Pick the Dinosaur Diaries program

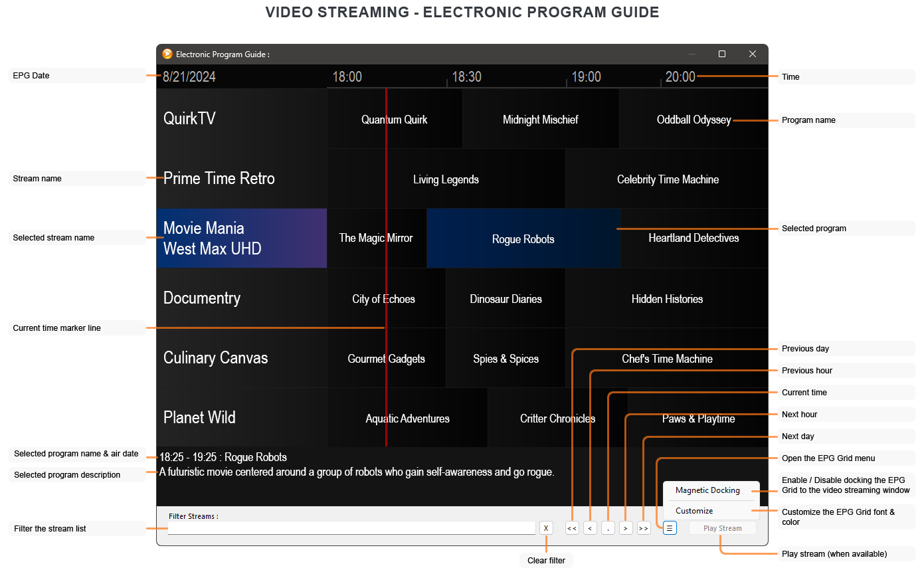(x=506, y=299)
